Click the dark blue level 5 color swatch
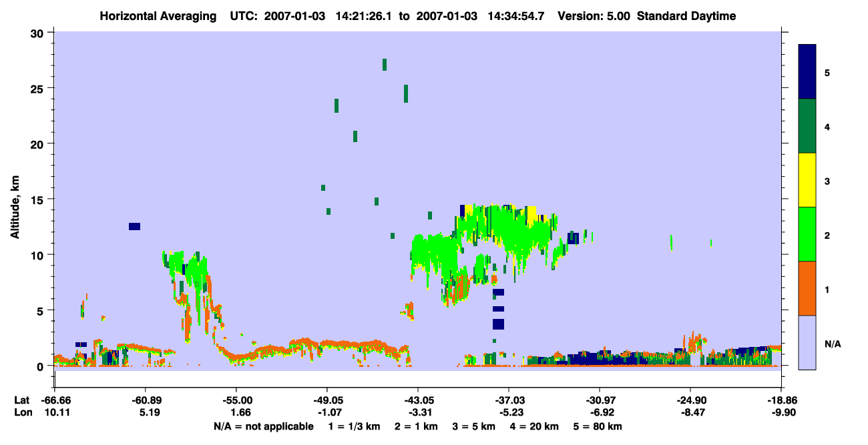Screen dimensions: 868x445 (807, 72)
